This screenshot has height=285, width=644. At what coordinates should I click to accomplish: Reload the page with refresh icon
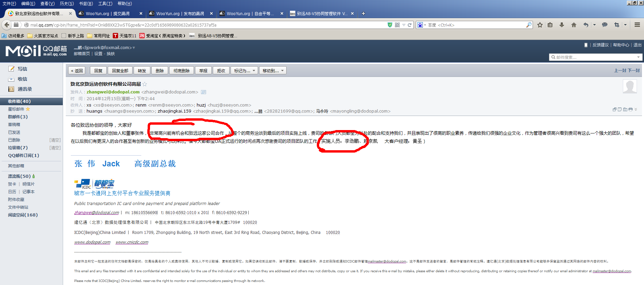(410, 25)
